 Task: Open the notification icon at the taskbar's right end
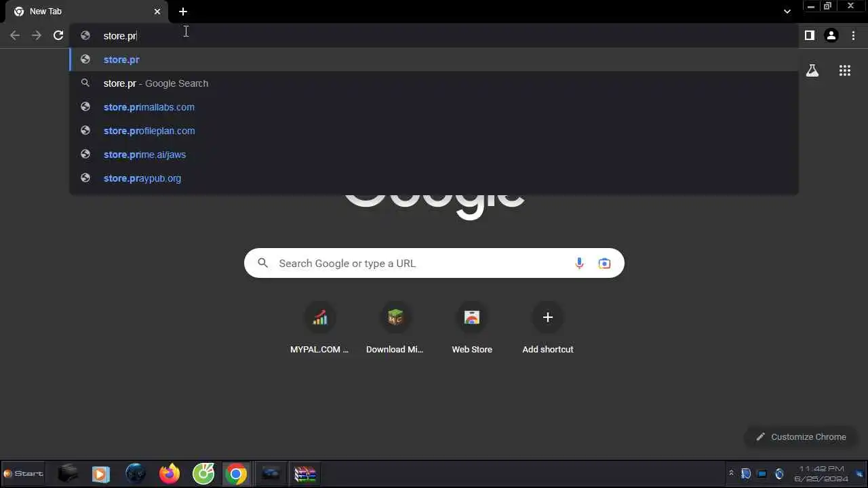[859, 474]
